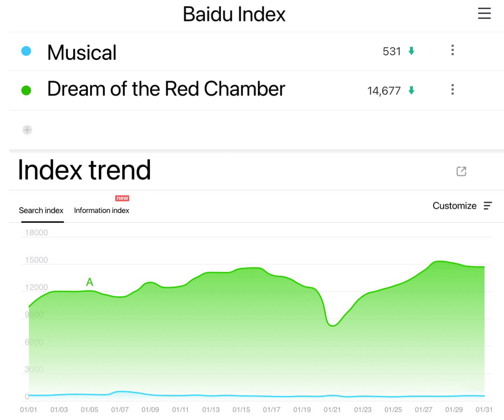The width and height of the screenshot is (504, 420).
Task: Click the Customize filter lines icon
Action: [488, 206]
